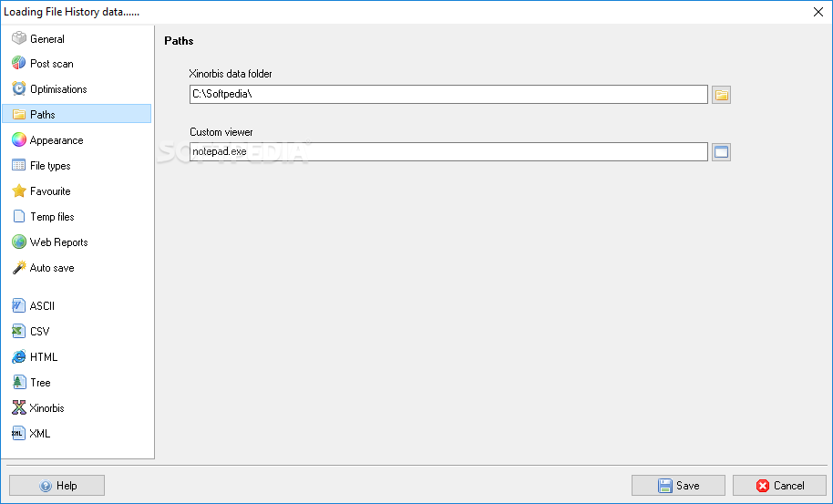Cancel the settings dialog

[779, 486]
